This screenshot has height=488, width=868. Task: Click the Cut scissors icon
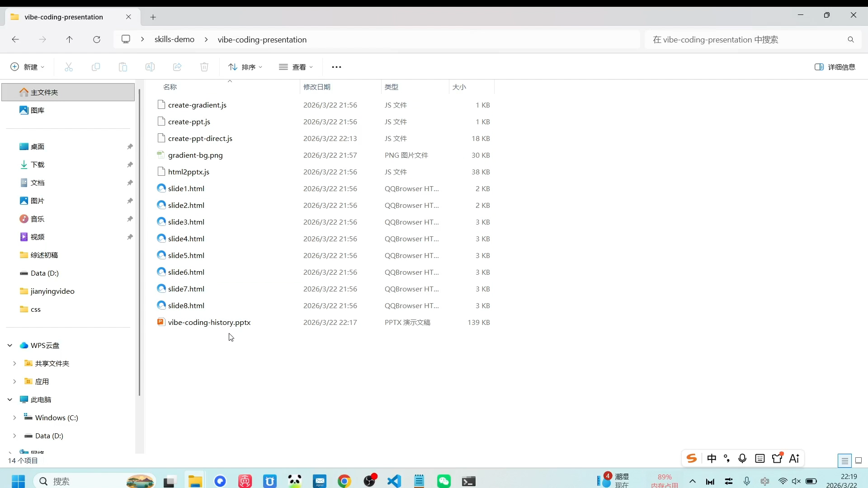(x=69, y=67)
